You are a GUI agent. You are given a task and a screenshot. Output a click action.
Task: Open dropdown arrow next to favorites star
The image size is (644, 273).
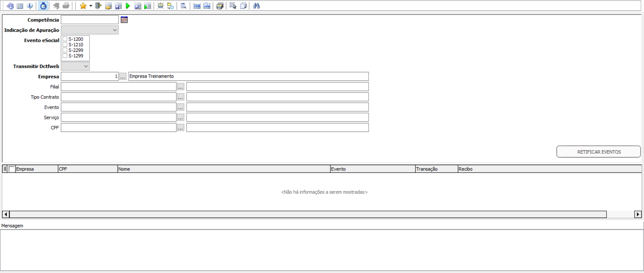coord(91,6)
